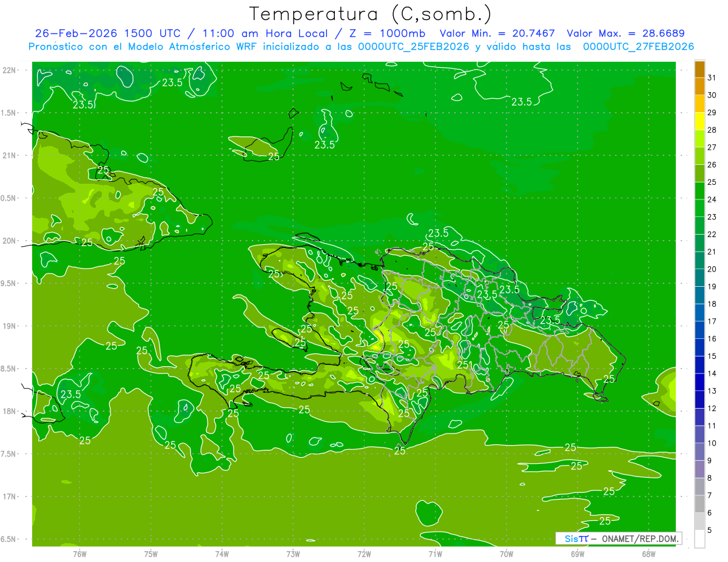Click legend value "10" on the color scale
Screen dimensions: 728x562
pos(712,443)
